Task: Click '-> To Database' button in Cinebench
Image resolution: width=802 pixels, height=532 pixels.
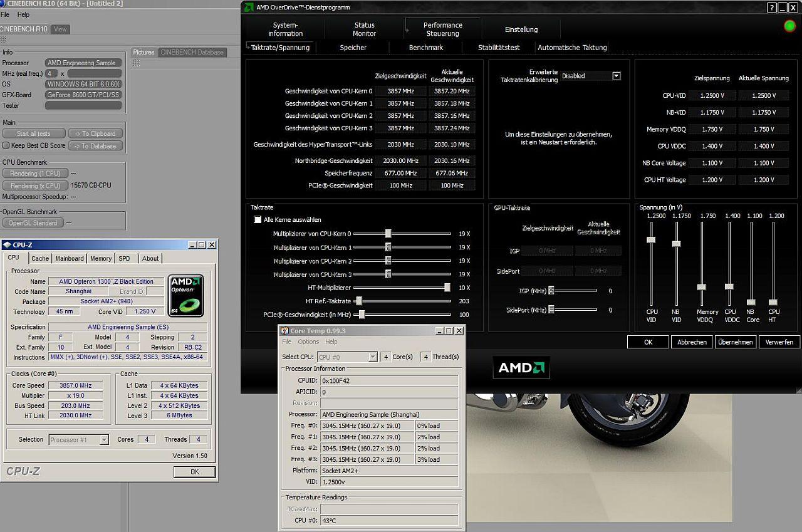Action: point(95,146)
